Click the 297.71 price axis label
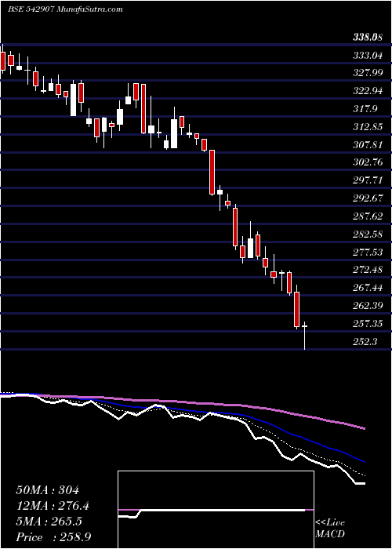The height and width of the screenshot is (549, 392). [x=368, y=180]
